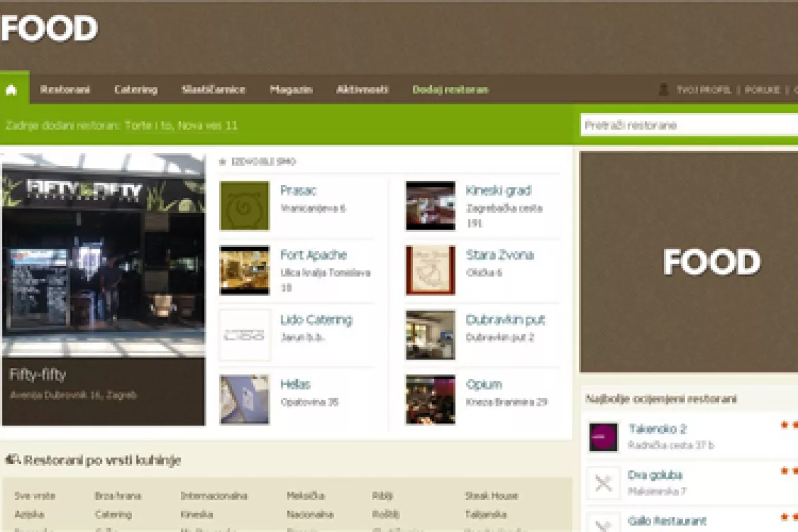Open the Dubravkin put thumbnail image

431,335
